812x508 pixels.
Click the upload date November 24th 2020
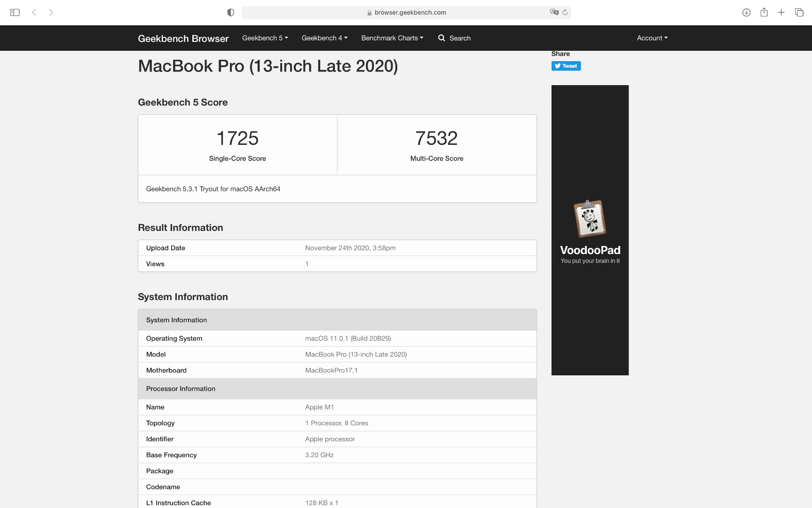tap(350, 248)
